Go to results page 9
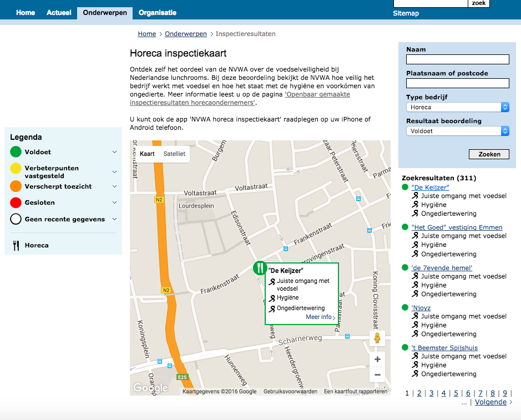This screenshot has height=420, width=521. [x=505, y=393]
